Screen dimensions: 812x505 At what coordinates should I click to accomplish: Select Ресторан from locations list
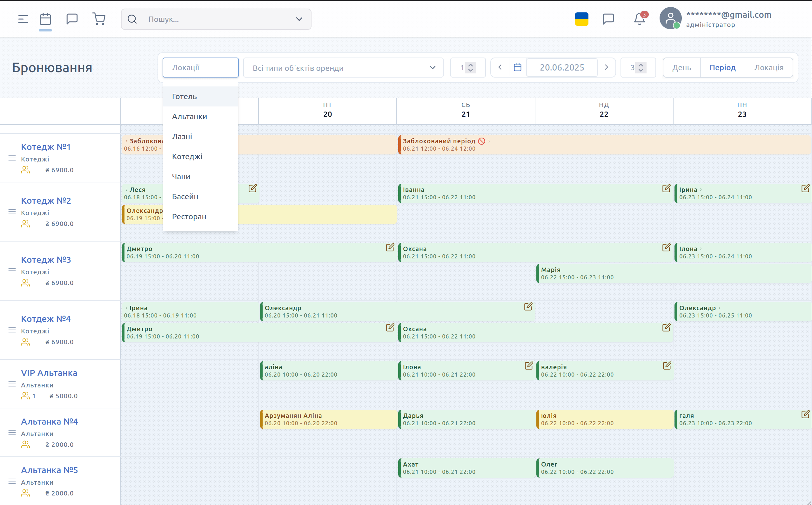click(201, 217)
